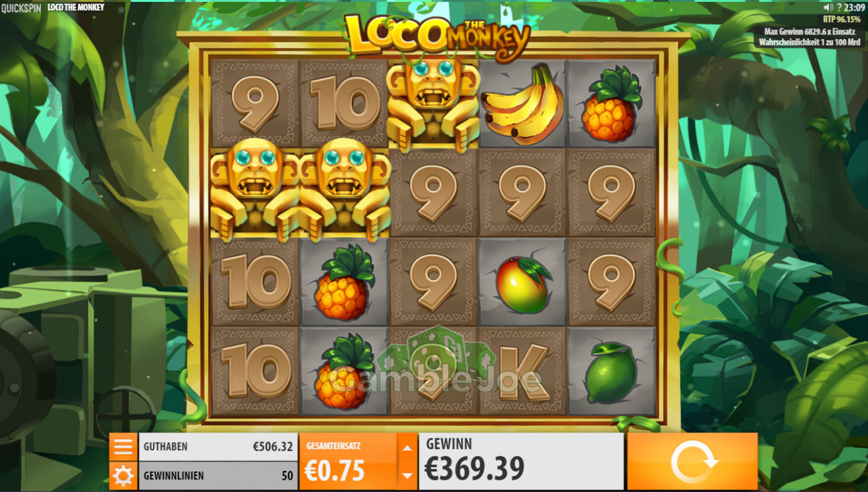Image resolution: width=868 pixels, height=492 pixels.
Task: Decrease total bet with down arrow
Action: [x=407, y=475]
